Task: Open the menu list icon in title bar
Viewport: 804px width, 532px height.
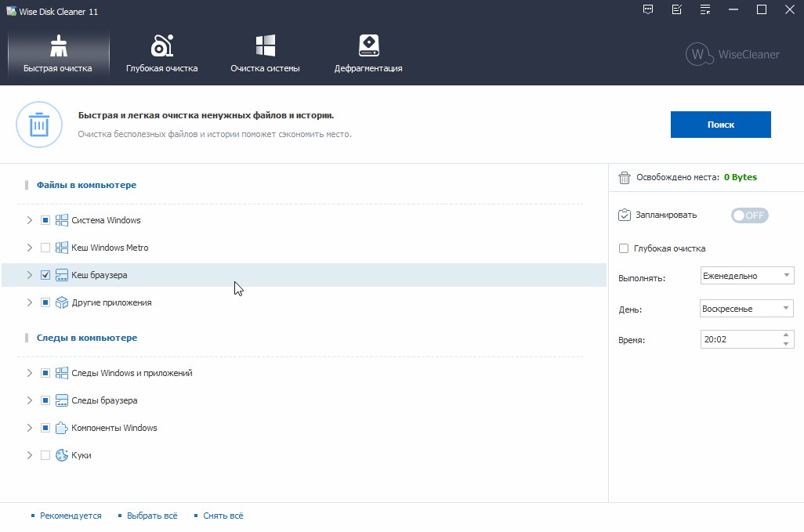Action: (705, 9)
